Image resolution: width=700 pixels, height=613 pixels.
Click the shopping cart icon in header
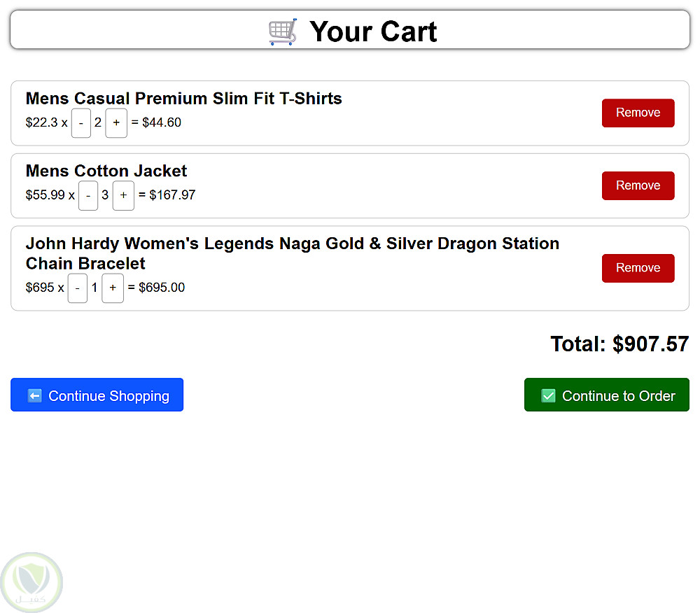(x=283, y=31)
